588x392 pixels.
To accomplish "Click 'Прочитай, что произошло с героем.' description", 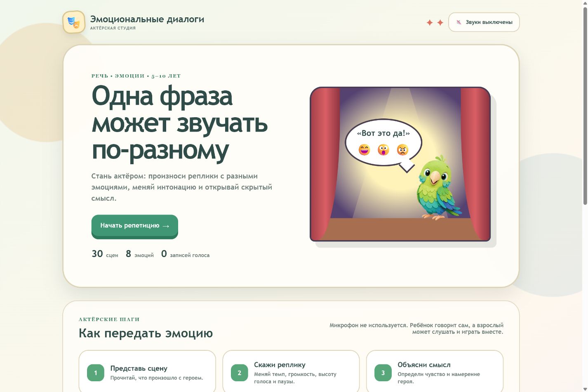I will click(x=157, y=378).
